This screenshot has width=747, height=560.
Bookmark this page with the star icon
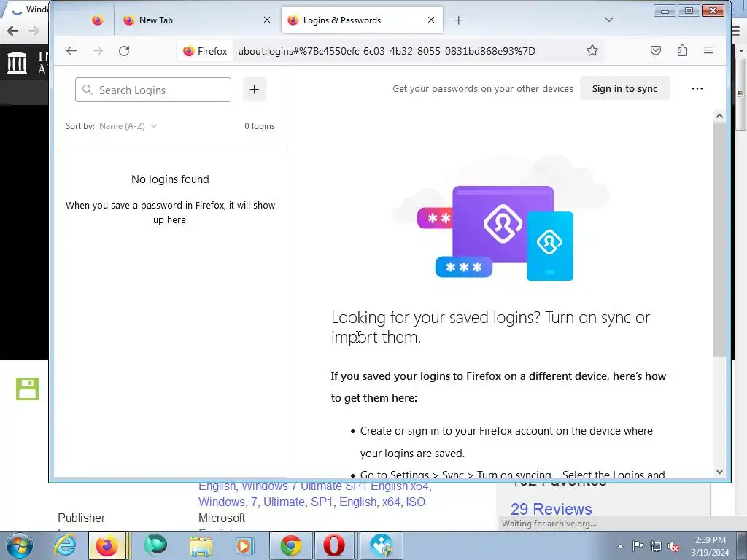(x=592, y=50)
